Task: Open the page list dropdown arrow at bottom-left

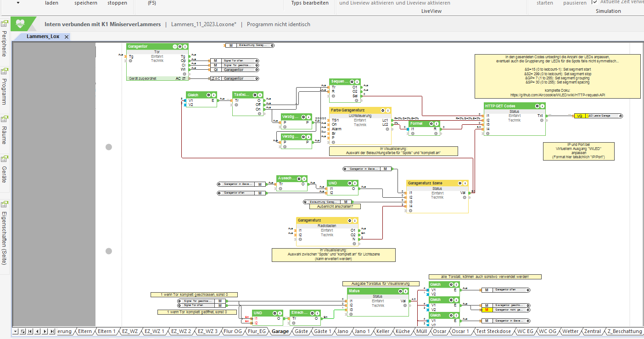Action: click(16, 331)
